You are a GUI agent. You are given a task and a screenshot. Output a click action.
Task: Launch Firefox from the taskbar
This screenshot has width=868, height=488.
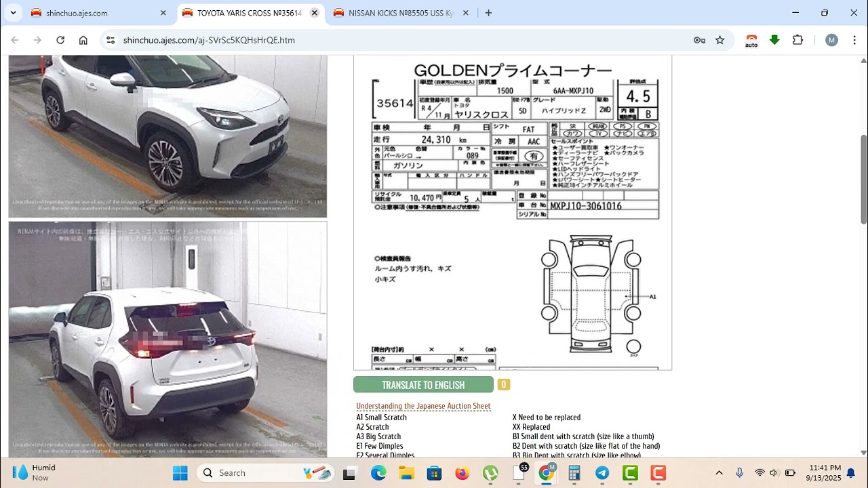[x=462, y=473]
